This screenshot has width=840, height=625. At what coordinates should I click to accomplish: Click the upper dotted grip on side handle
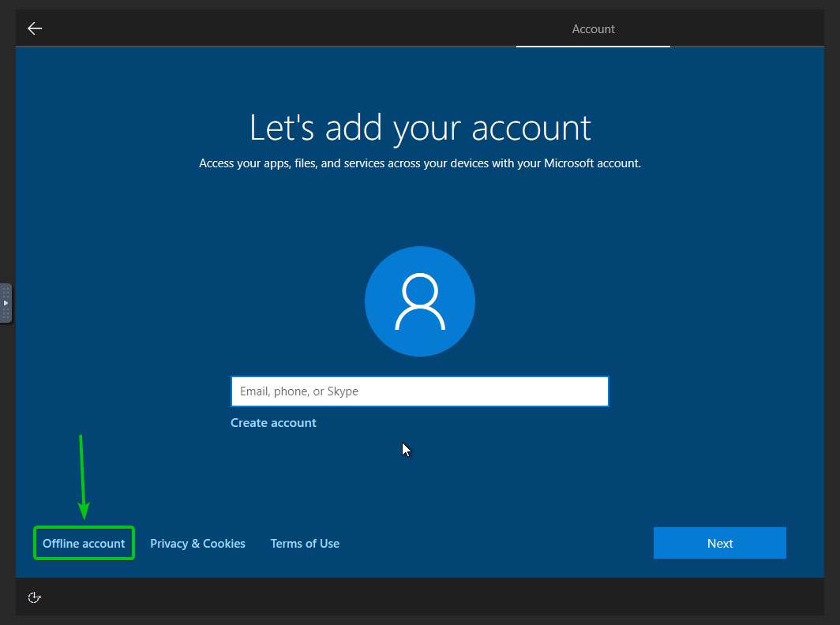coord(6,292)
